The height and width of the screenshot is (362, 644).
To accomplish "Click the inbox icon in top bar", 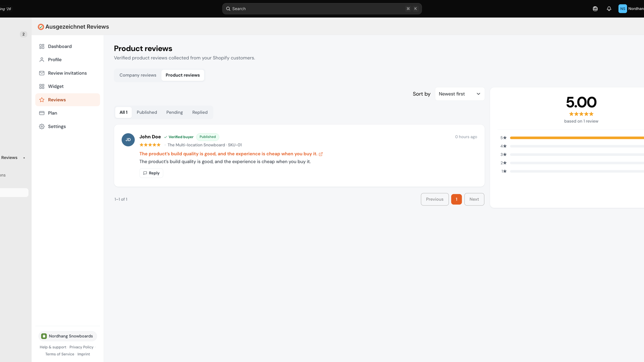I will click(x=595, y=9).
